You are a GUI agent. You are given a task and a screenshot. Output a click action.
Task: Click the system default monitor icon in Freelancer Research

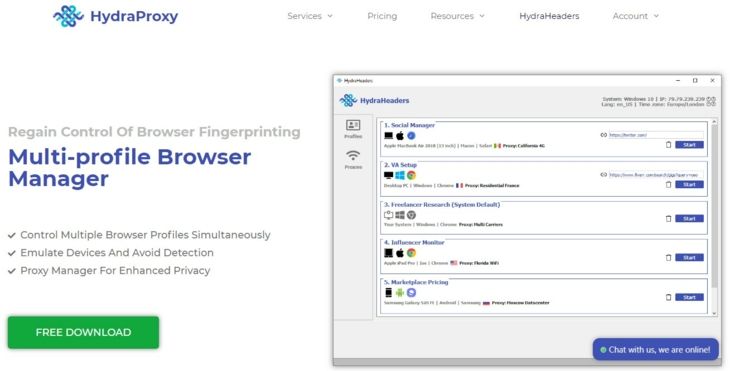click(x=388, y=215)
